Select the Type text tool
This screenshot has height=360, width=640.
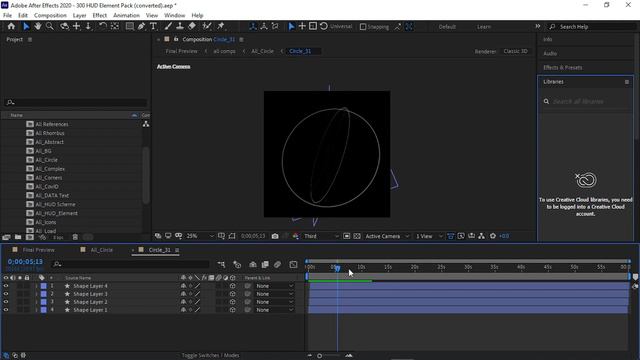click(153, 26)
